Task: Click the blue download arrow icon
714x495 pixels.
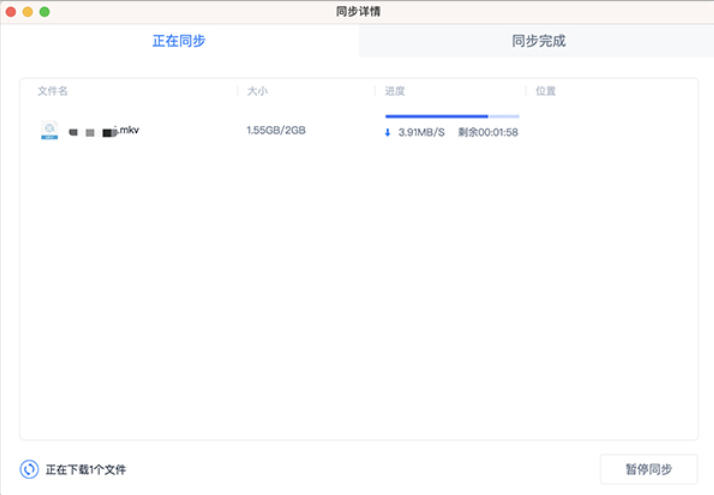Action: pyautogui.click(x=388, y=132)
